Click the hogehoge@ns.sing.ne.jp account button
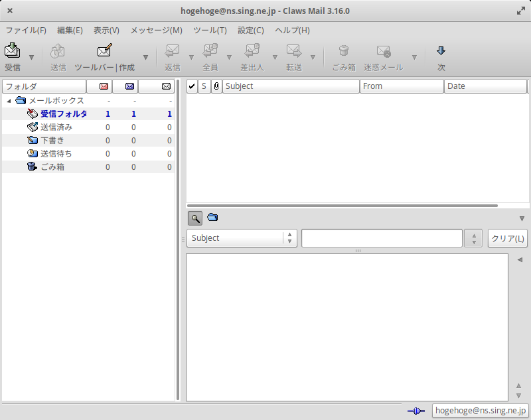This screenshot has width=531, height=420. (480, 411)
